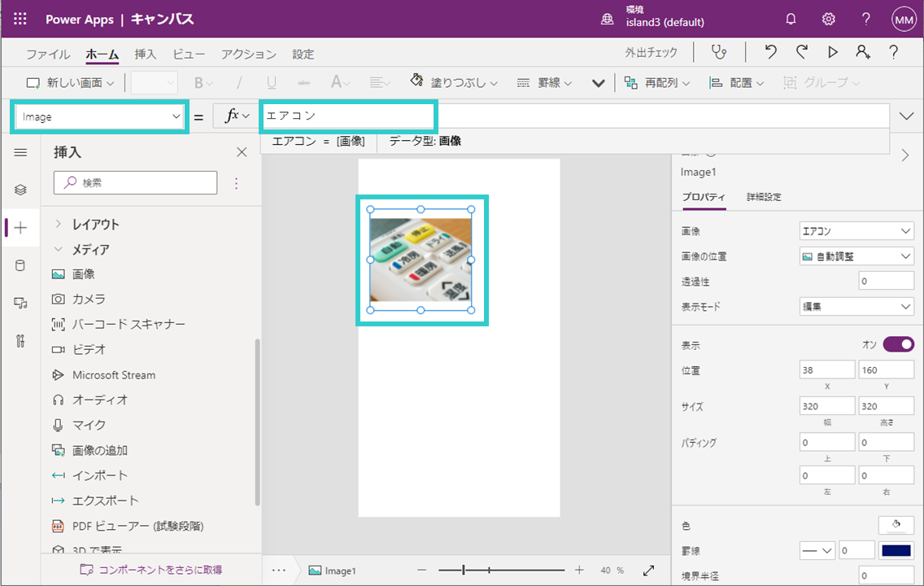Open 表示モード dropdown
924x586 pixels.
[x=856, y=307]
